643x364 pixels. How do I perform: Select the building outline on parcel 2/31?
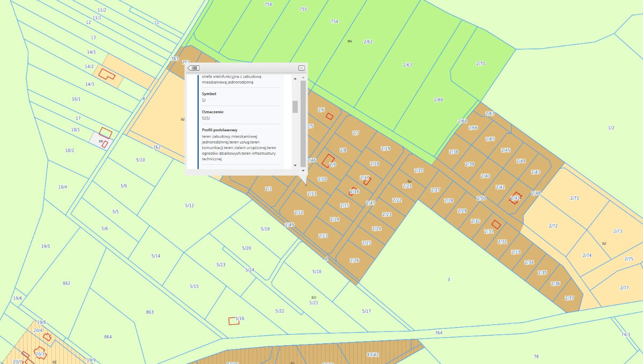(496, 224)
